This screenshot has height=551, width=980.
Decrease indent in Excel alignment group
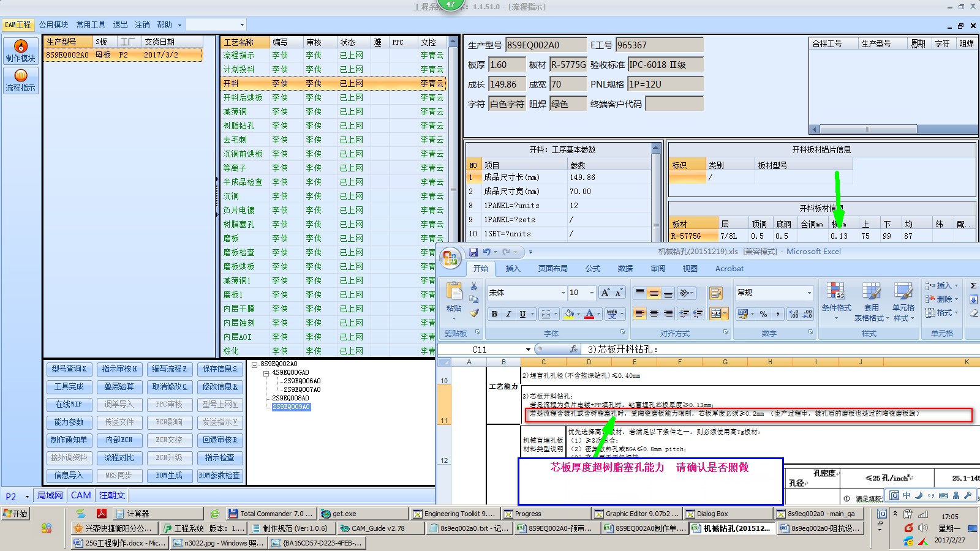click(x=684, y=313)
